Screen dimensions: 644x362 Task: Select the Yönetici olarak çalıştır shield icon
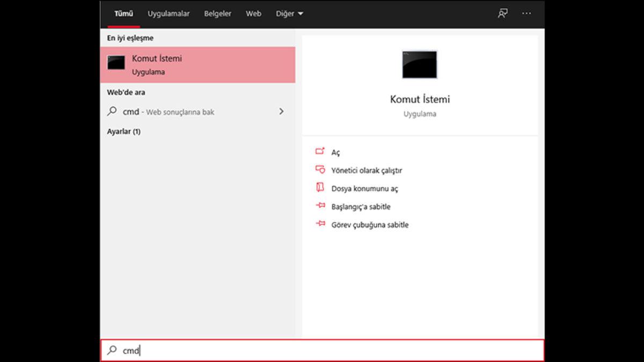(320, 170)
